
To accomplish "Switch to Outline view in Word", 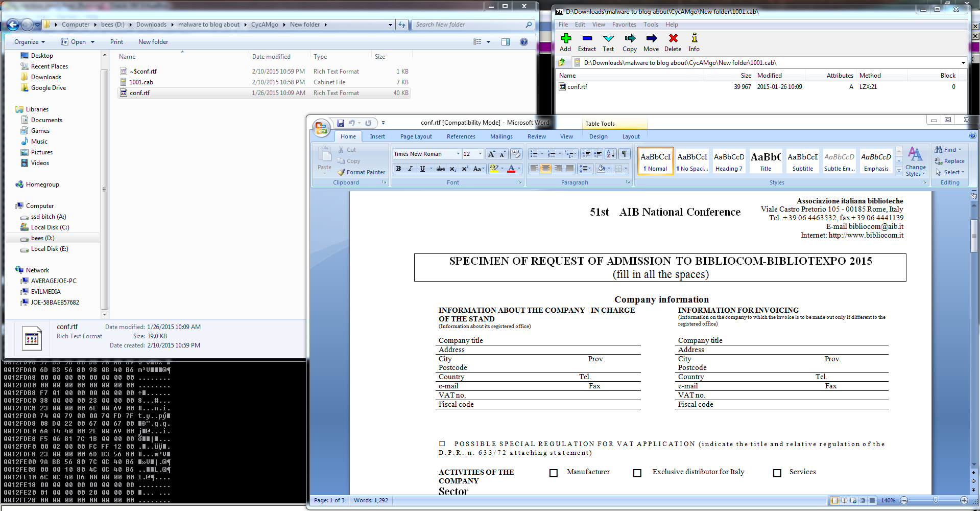I will (863, 500).
